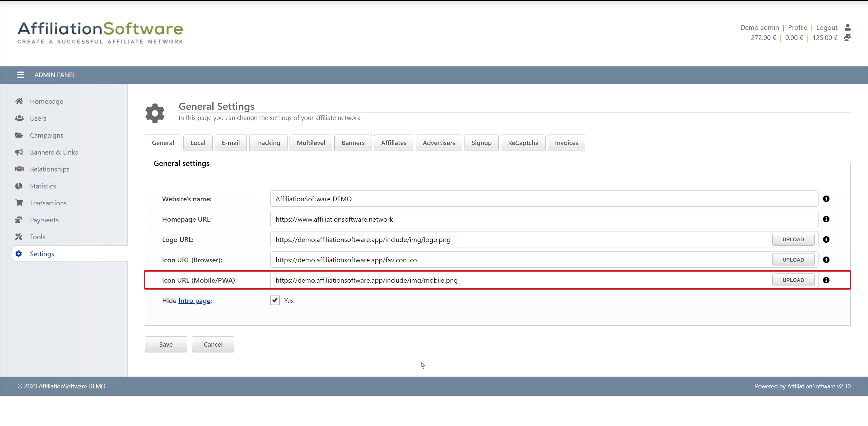The image size is (868, 426).
Task: Follow the Intro page link
Action: point(194,301)
